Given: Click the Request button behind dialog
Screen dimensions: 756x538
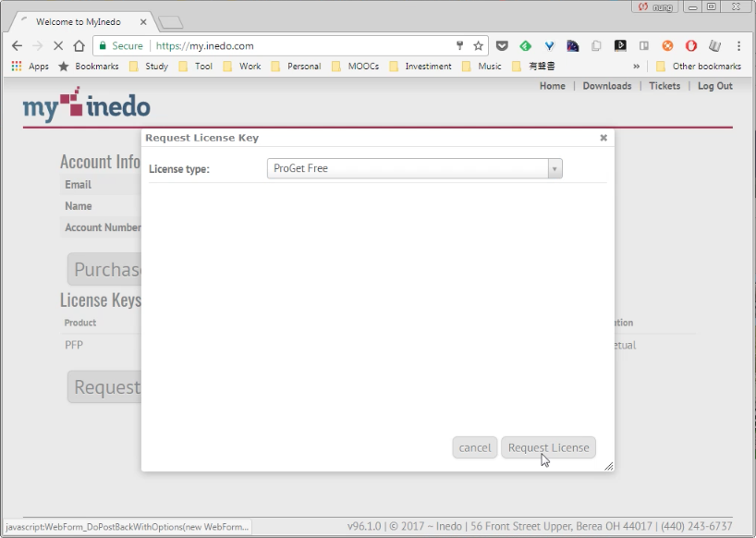Looking at the screenshot, I should tap(104, 386).
